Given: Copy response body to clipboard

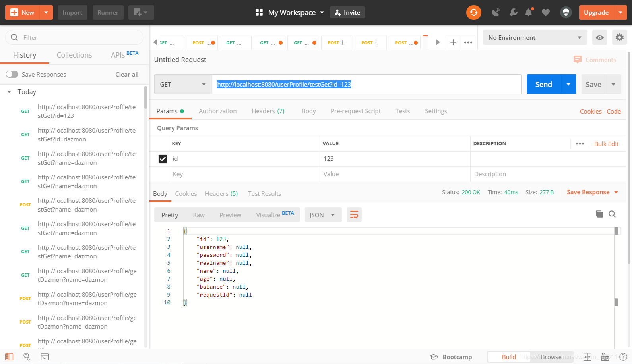Looking at the screenshot, I should (x=599, y=214).
